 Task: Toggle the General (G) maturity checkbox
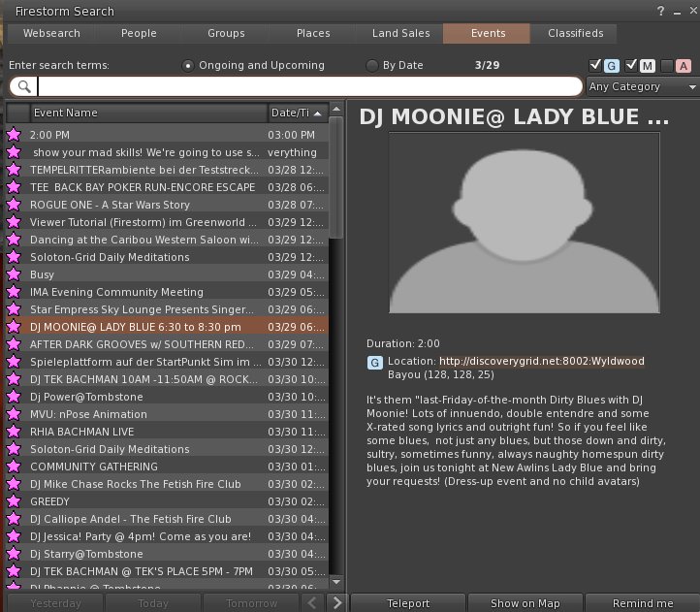pyautogui.click(x=595, y=65)
